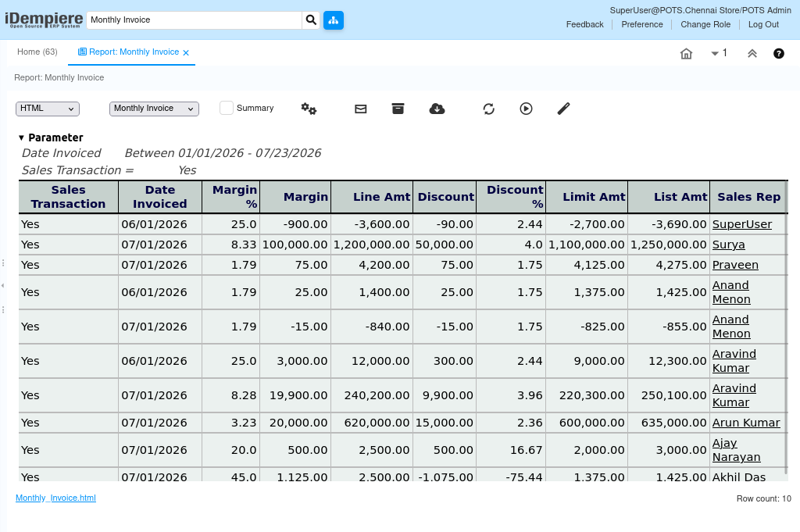Send the report by email icon

[361, 109]
